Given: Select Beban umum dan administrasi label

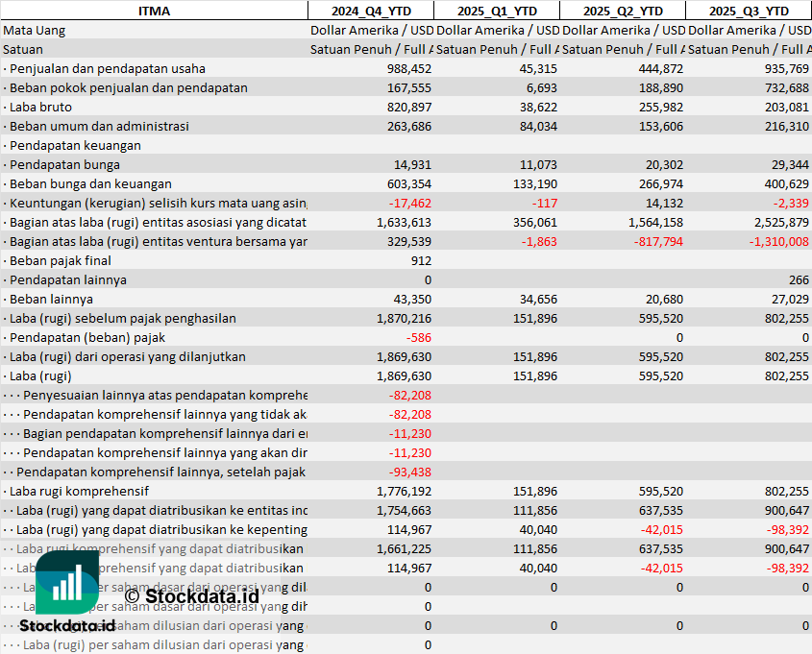Looking at the screenshot, I should (99, 126).
